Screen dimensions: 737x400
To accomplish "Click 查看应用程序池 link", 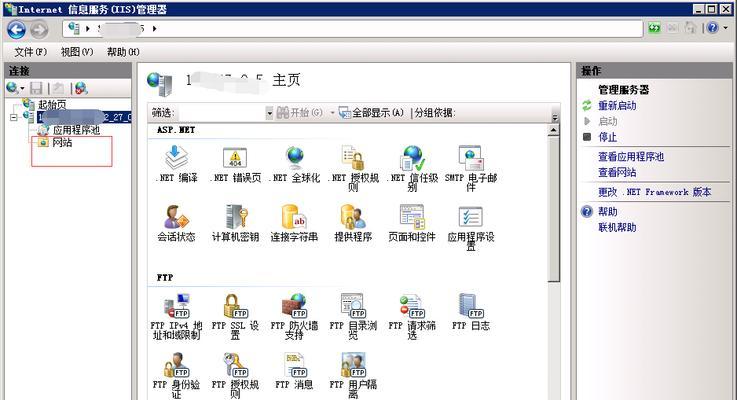I will 631,157.
